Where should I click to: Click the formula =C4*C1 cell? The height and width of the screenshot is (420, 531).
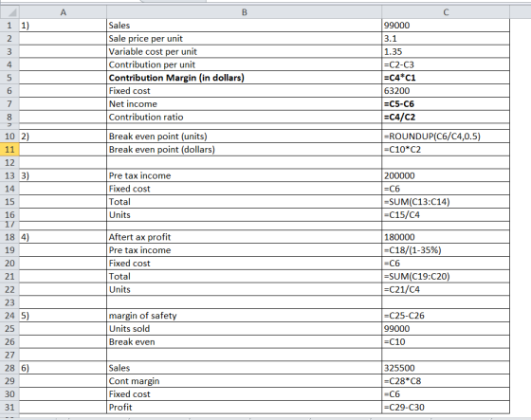(446, 78)
